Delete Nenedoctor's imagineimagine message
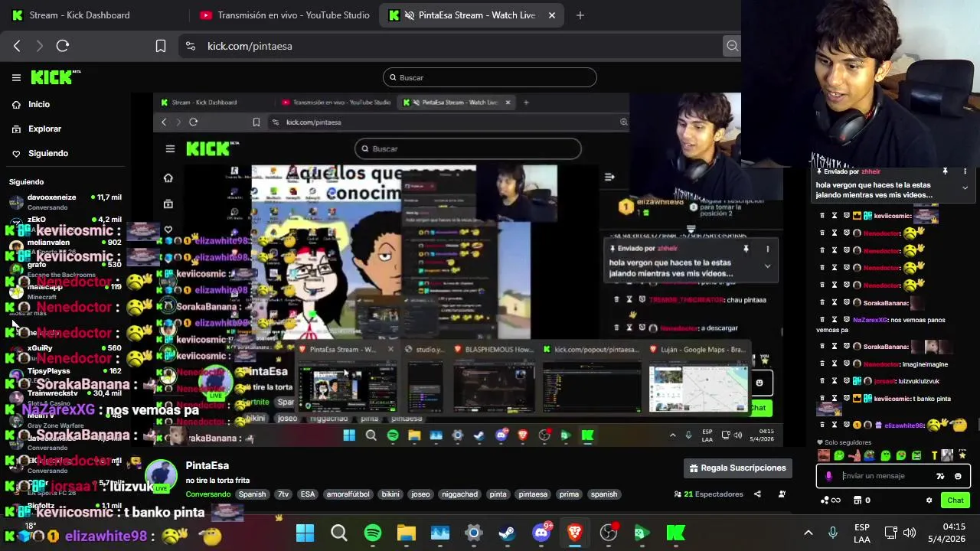This screenshot has height=551, width=980. coord(822,364)
